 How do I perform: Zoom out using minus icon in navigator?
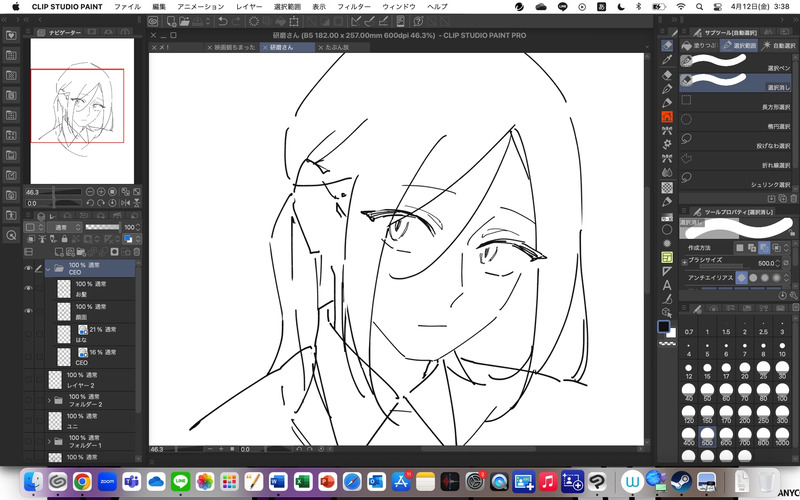pyautogui.click(x=90, y=192)
